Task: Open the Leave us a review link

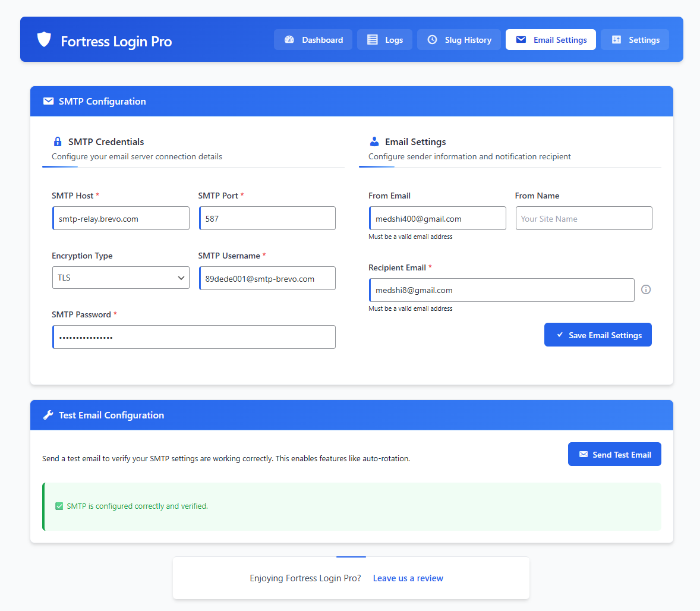Action: tap(408, 578)
